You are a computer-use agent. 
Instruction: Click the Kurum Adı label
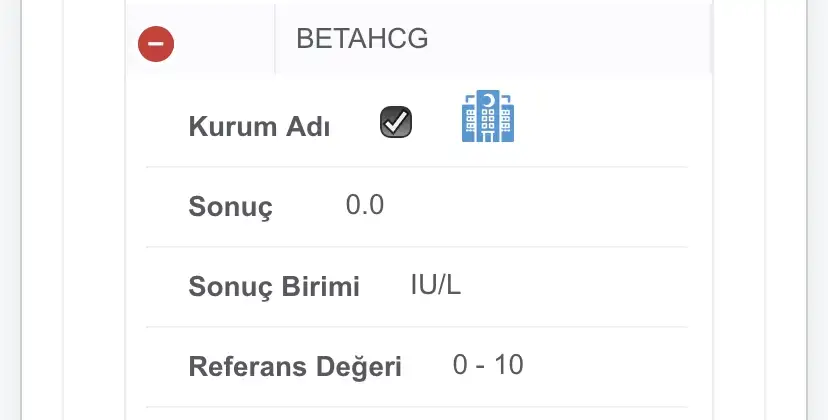click(x=259, y=127)
